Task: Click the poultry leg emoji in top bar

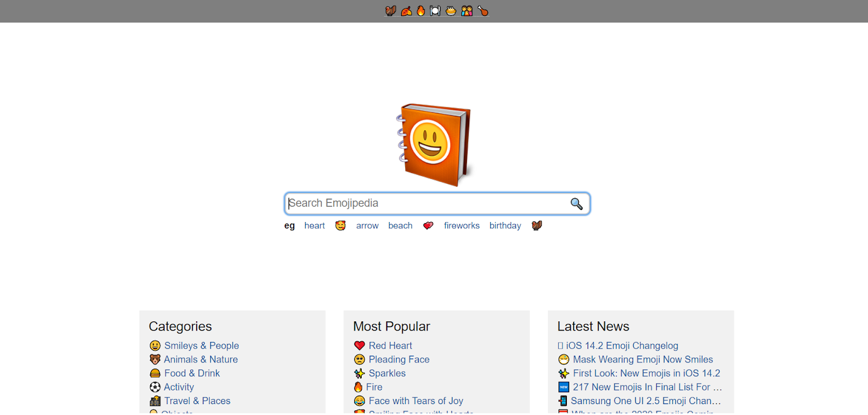Action: point(483,11)
